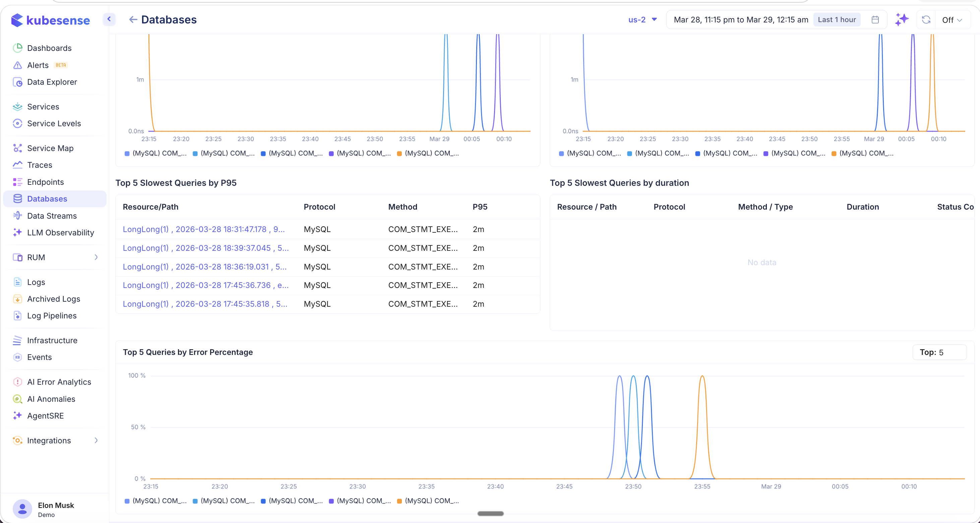980x523 pixels.
Task: Open the calendar date picker
Action: [x=875, y=19]
